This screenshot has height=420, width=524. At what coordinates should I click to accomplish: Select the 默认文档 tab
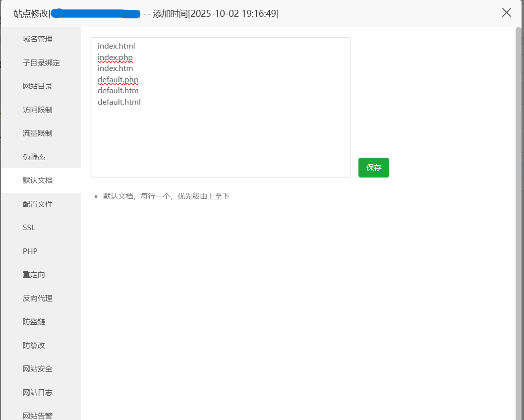tap(38, 180)
